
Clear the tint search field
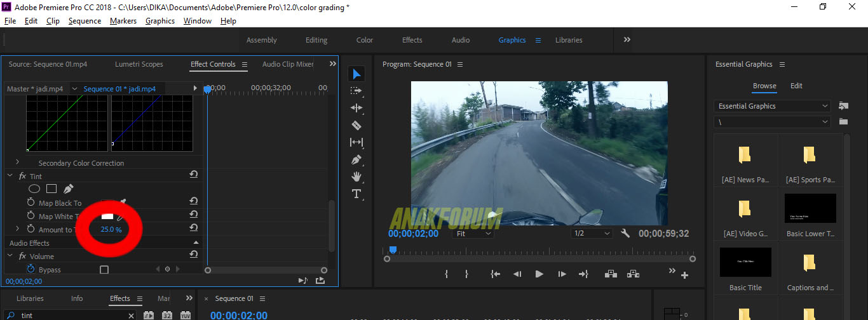click(x=131, y=316)
